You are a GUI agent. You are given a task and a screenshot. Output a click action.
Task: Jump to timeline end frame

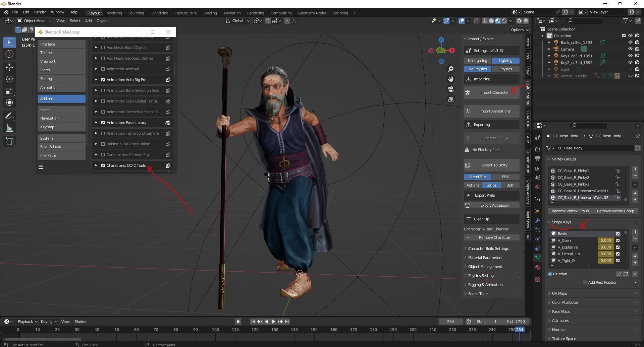pos(287,322)
